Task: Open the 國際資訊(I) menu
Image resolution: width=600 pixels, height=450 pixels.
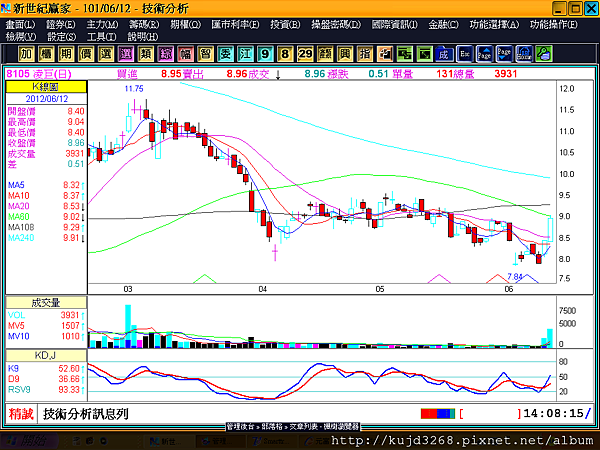Action: point(395,24)
